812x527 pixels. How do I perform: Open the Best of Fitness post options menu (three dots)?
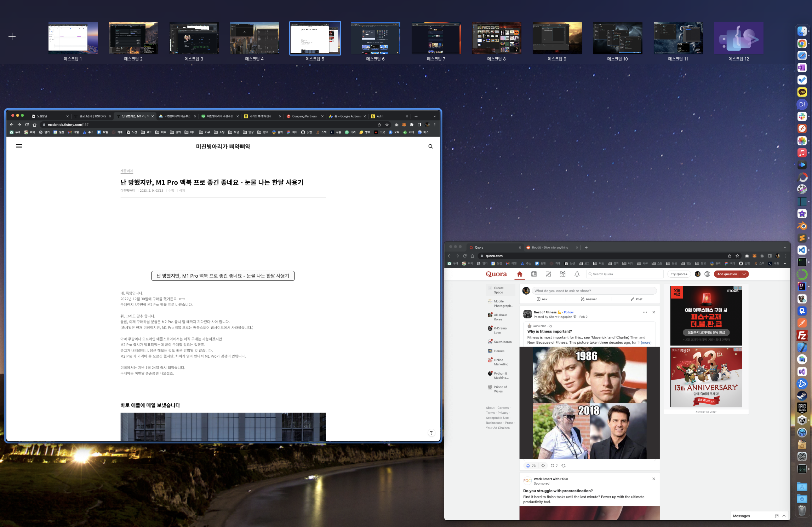pos(645,312)
